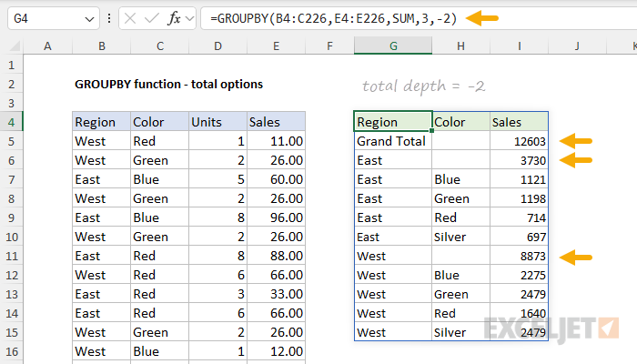Select row 4 header
637x364 pixels.
[11, 122]
